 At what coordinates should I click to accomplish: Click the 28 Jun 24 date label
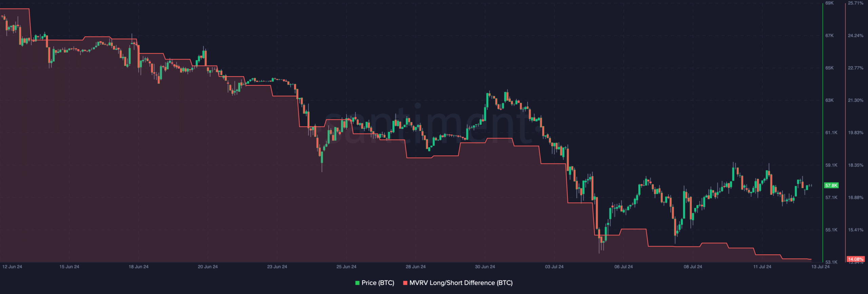pyautogui.click(x=416, y=267)
